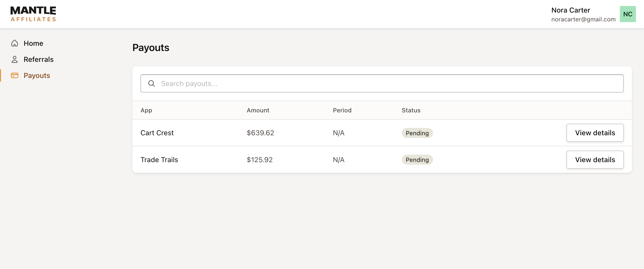The height and width of the screenshot is (269, 644).
Task: Select the Payouts card icon
Action: 14,75
